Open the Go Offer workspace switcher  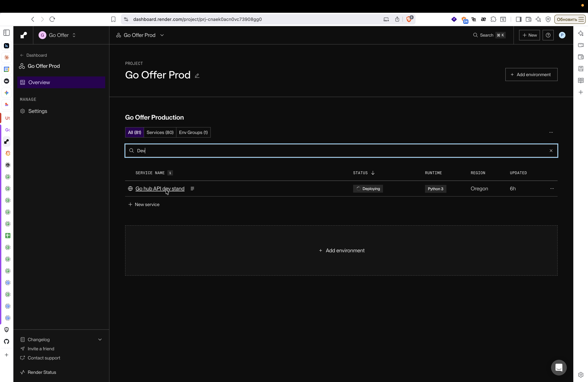(57, 35)
